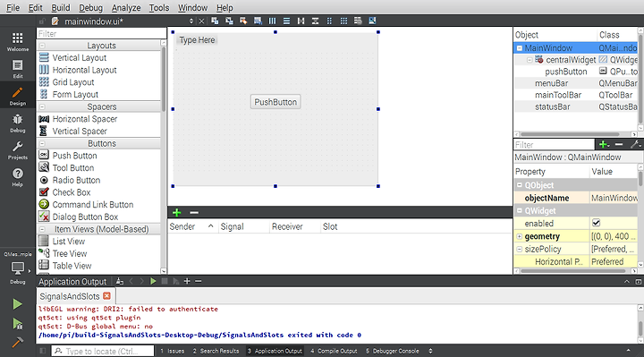The width and height of the screenshot is (644, 357).
Task: Run the project with green arrow
Action: tap(17, 304)
